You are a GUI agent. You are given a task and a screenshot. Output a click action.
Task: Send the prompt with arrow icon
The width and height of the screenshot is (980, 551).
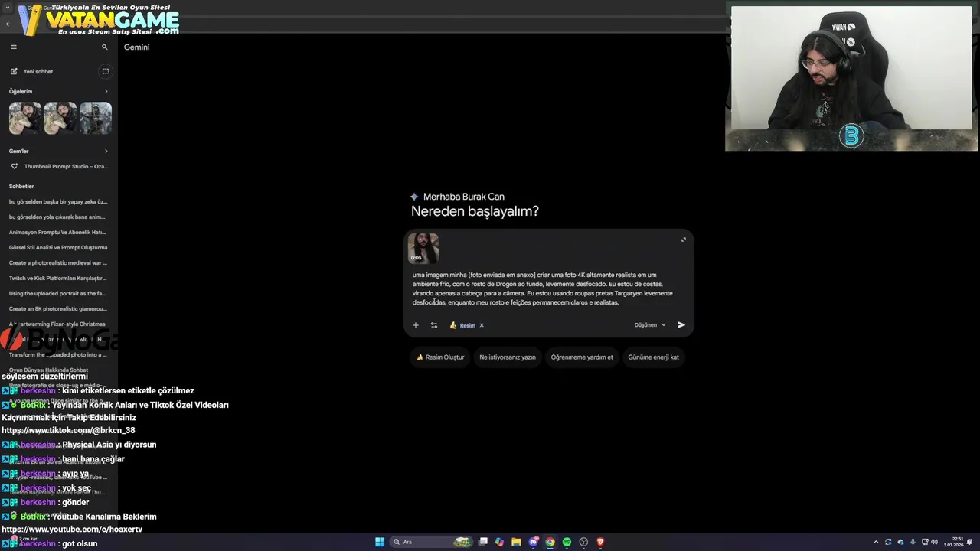[681, 325]
